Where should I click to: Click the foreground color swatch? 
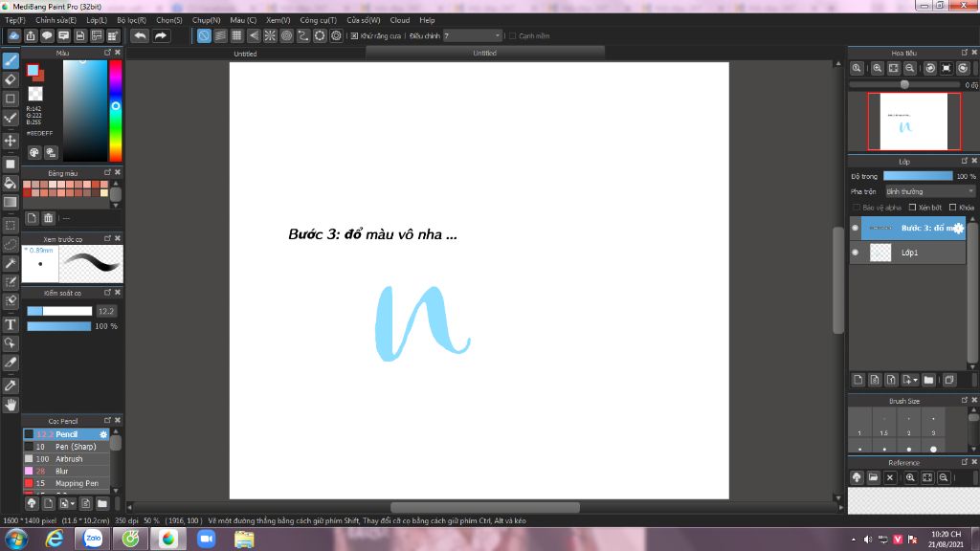33,70
